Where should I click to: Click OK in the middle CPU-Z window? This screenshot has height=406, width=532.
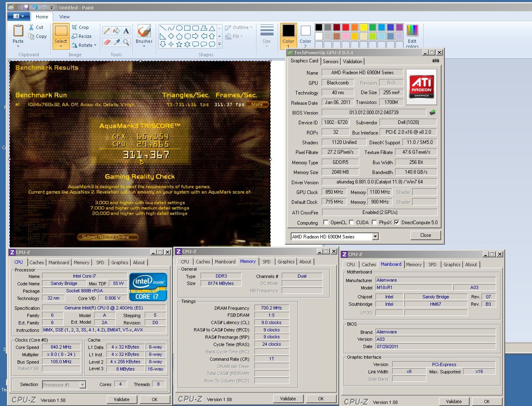click(321, 399)
